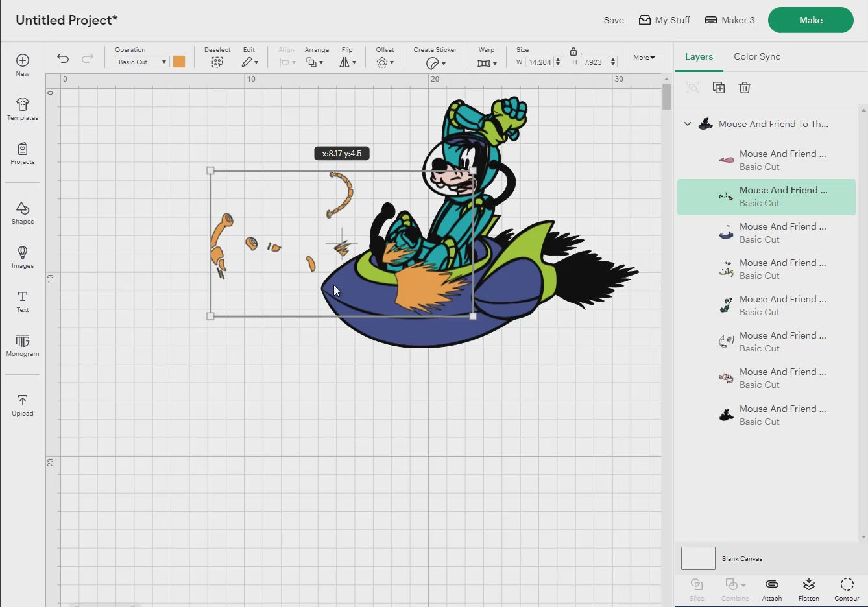Viewport: 868px width, 607px height.
Task: Select the highlighted orange pieces layer
Action: pos(766,196)
